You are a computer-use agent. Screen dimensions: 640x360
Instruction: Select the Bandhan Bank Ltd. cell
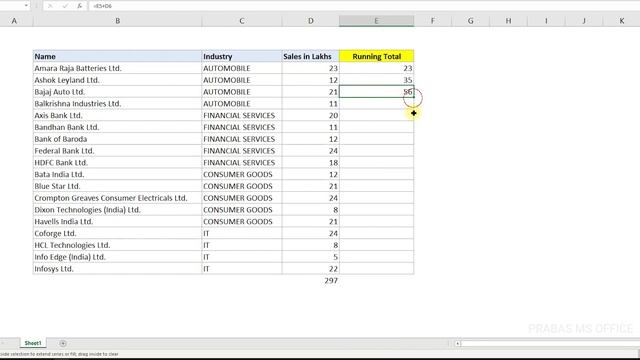(117, 127)
